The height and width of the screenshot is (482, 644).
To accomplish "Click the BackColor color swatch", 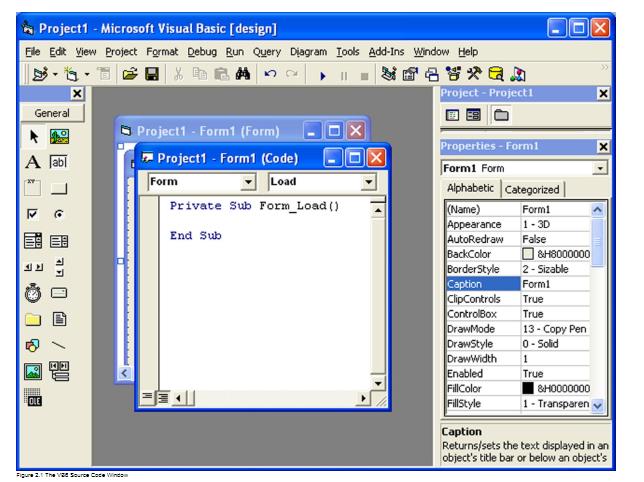I will click(x=528, y=254).
